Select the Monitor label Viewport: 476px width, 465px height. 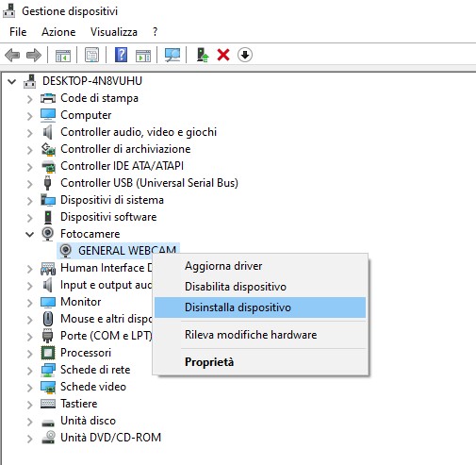pyautogui.click(x=81, y=302)
